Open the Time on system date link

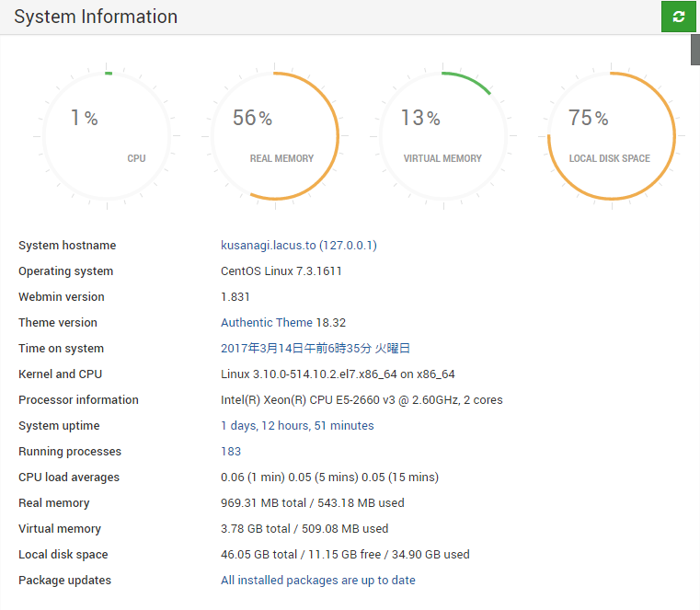coord(315,349)
